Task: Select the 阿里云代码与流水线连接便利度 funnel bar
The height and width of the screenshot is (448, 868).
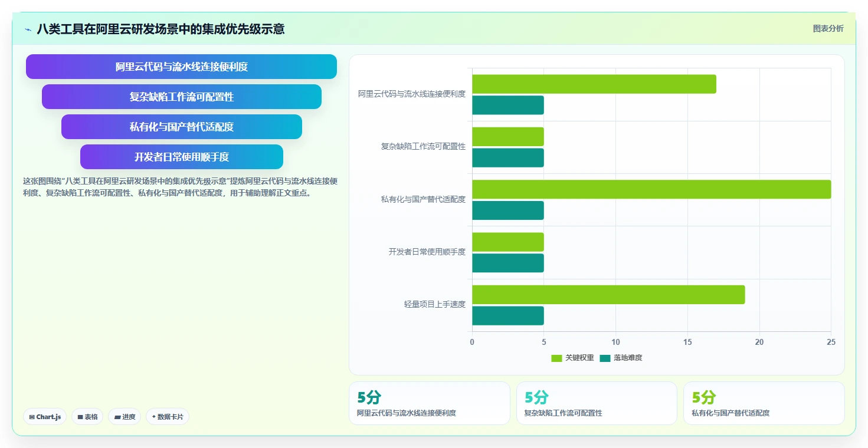Action: (x=181, y=67)
